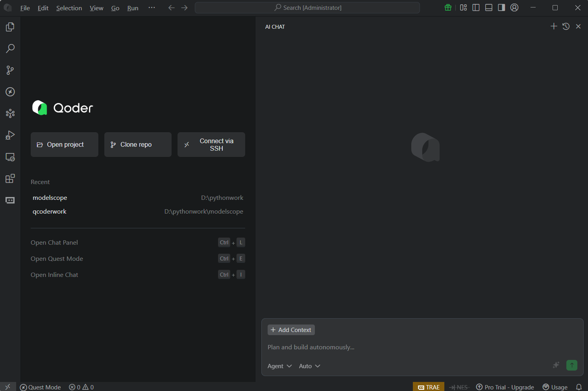Expand the overflow menu ellipsis

pyautogui.click(x=152, y=7)
